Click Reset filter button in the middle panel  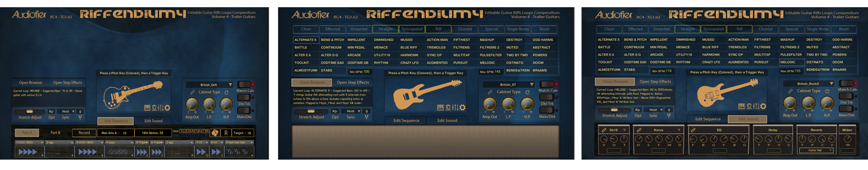544,29
